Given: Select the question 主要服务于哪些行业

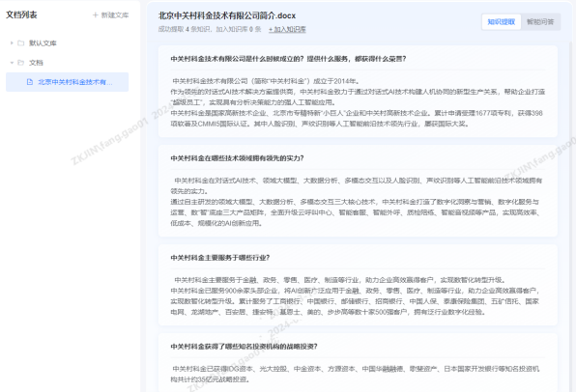Looking at the screenshot, I should pyautogui.click(x=220, y=258).
